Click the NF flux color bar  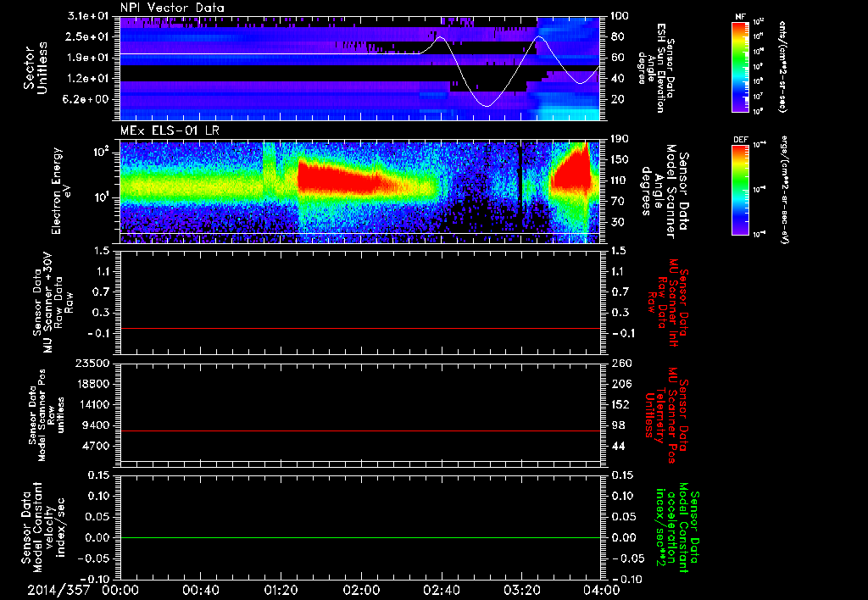click(740, 66)
